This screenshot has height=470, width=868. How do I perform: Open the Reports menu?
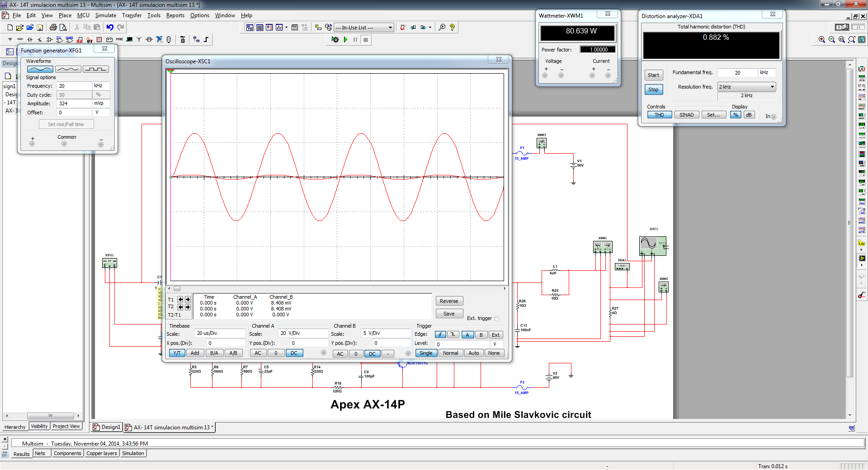coord(175,15)
